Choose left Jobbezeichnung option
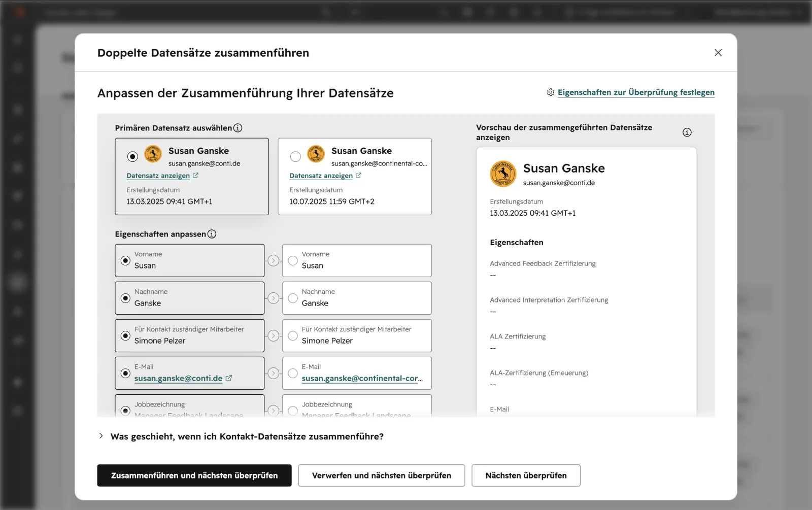The width and height of the screenshot is (812, 510). pyautogui.click(x=125, y=411)
